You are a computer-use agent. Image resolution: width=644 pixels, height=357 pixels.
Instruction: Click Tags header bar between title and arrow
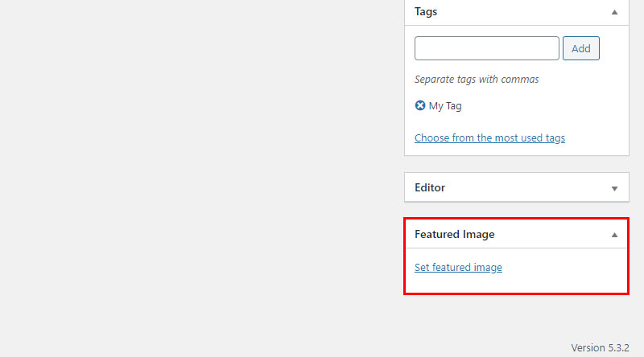[x=524, y=12]
